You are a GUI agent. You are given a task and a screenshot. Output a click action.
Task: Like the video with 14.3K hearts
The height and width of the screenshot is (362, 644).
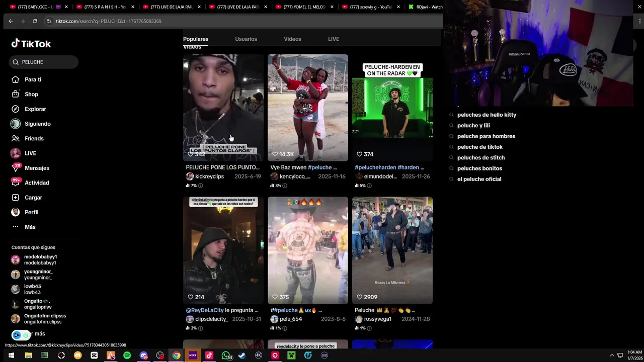coord(275,154)
